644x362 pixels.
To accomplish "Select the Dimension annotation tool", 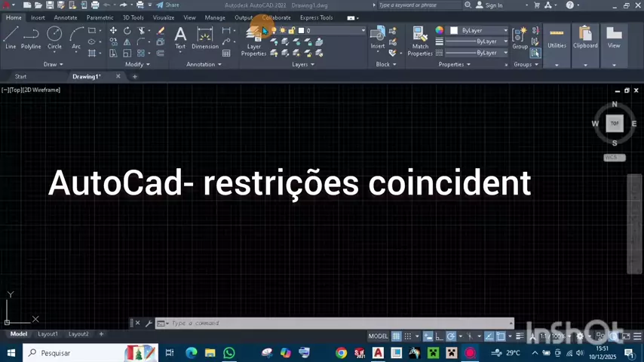I will [x=205, y=38].
